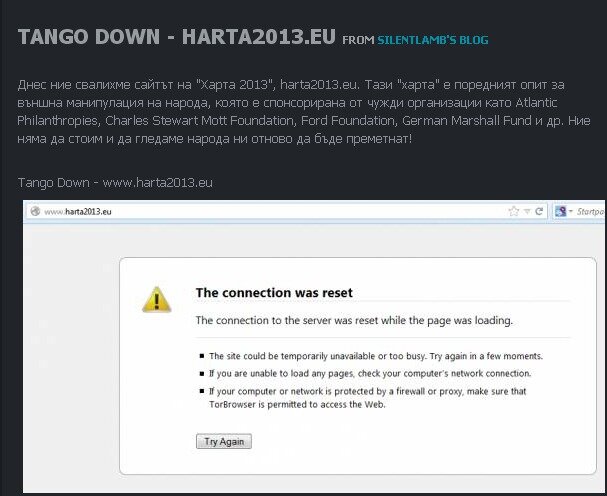Click the Try Again button

pyautogui.click(x=224, y=441)
